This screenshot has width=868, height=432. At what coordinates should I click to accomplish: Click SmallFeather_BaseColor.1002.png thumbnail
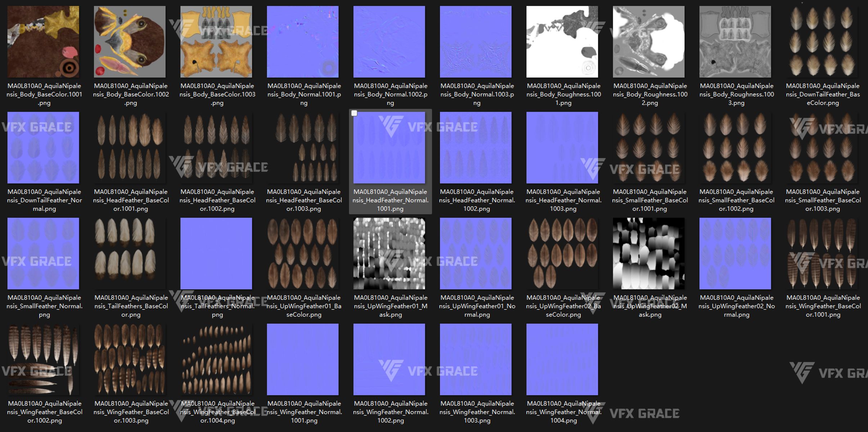[735, 148]
